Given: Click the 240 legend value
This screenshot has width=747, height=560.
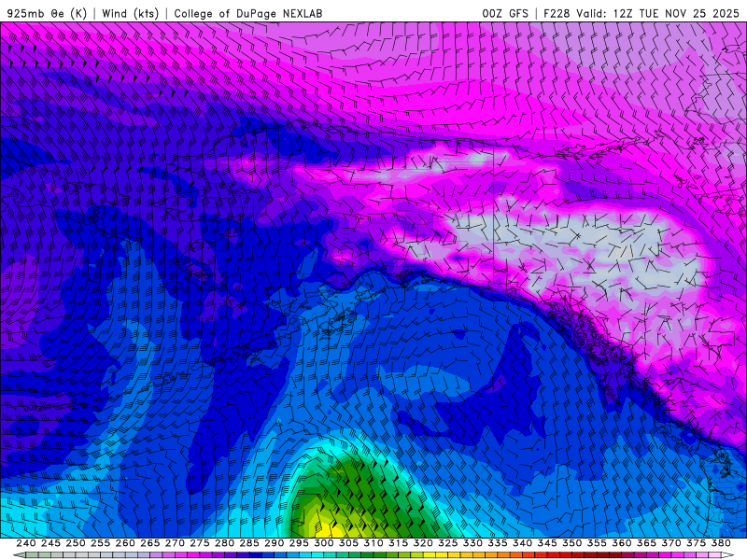Looking at the screenshot, I should coord(26,543).
